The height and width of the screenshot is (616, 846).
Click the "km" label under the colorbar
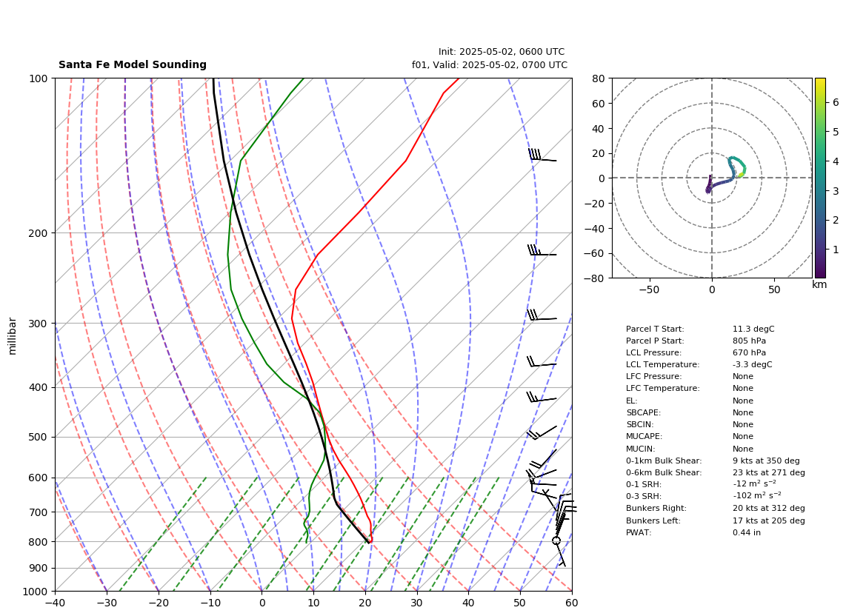pos(819,285)
